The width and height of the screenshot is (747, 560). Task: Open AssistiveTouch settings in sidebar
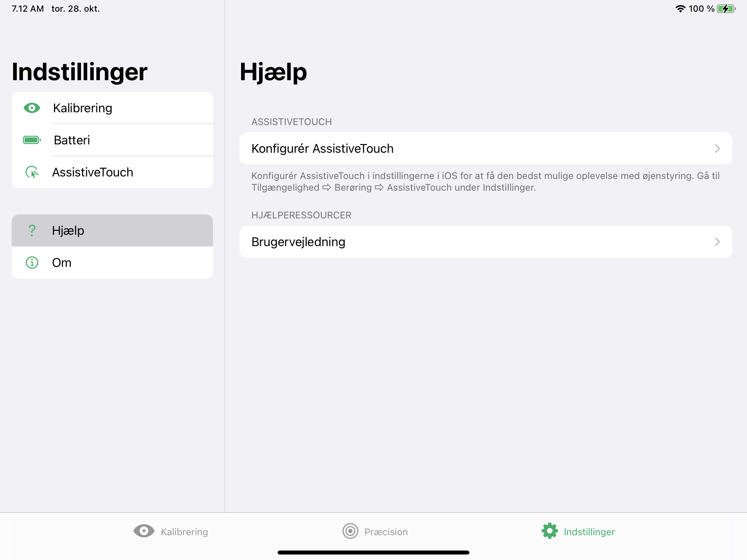[x=93, y=172]
